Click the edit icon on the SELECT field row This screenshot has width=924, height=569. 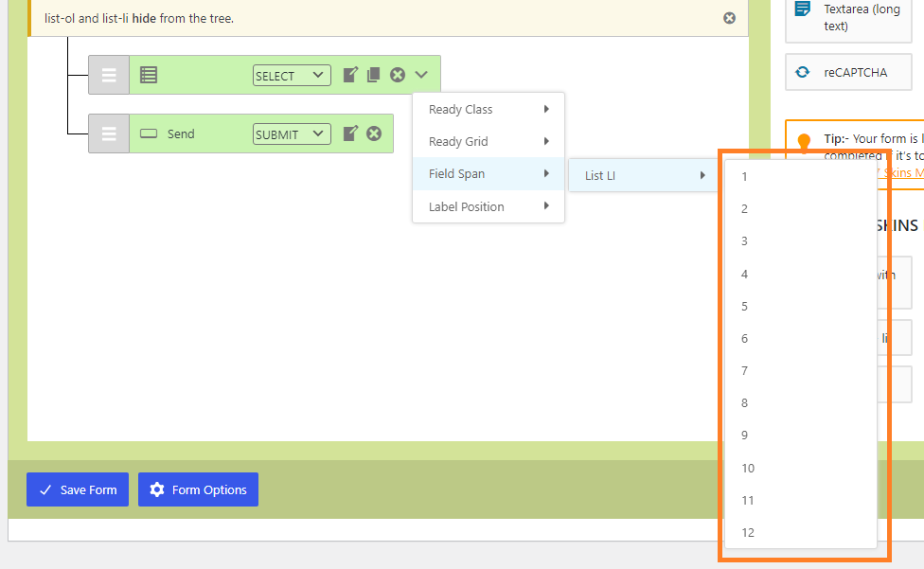[x=350, y=75]
